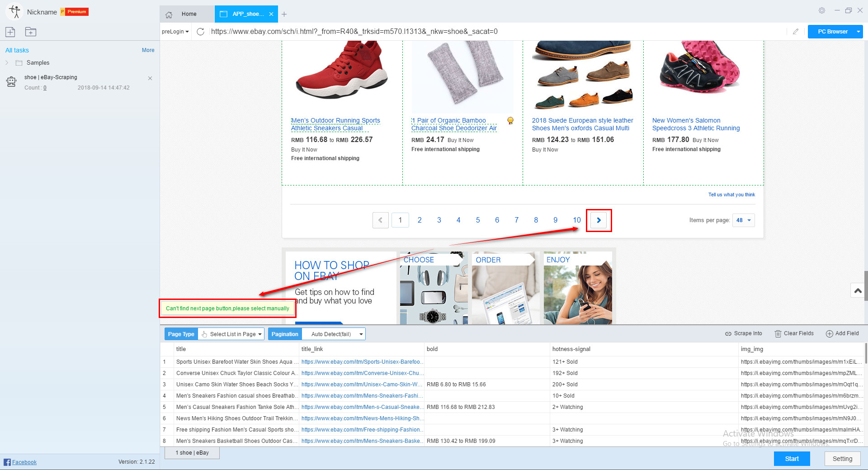
Task: Select the 1 shoe | eBay bottom tab
Action: (x=192, y=453)
